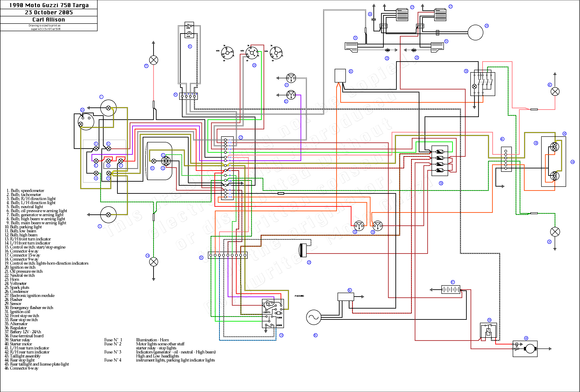This screenshot has width=580, height=392.
Task: Select the 9-way connector strip labeled 18
Action: [x=228, y=255]
